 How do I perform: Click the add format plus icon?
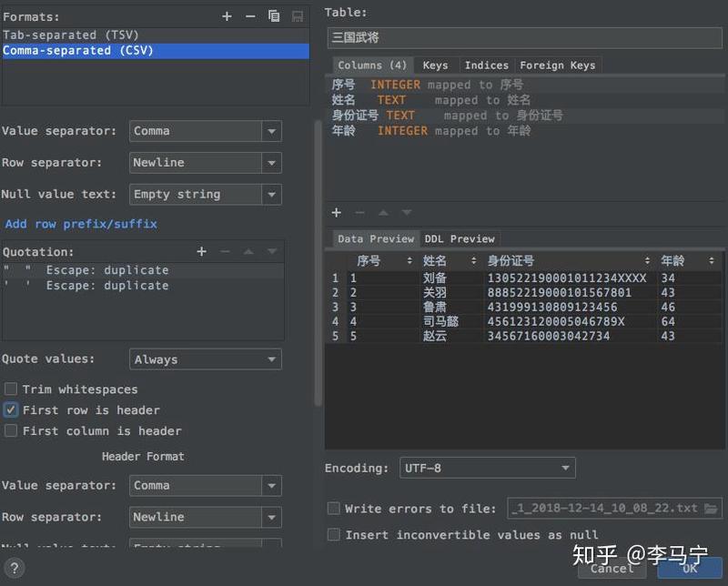point(227,16)
